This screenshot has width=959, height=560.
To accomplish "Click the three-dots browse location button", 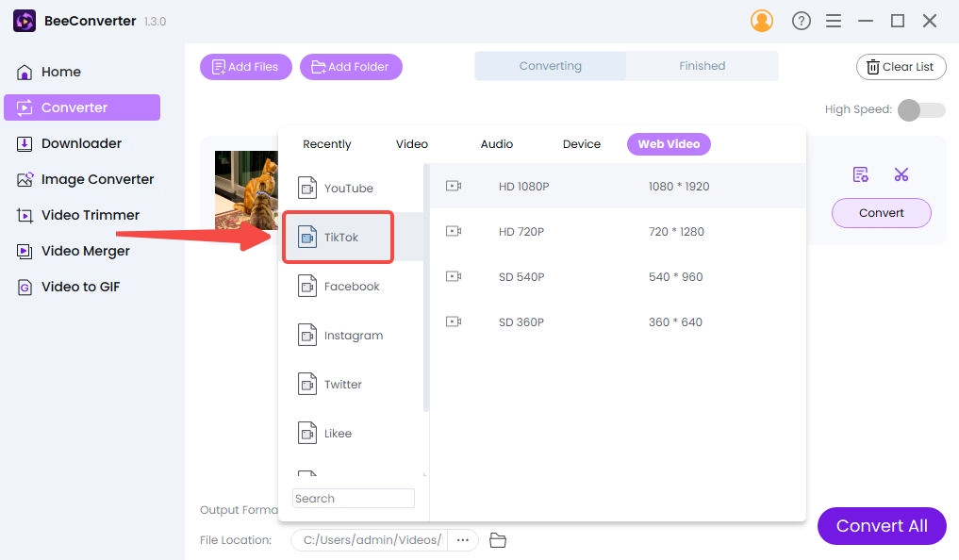I will pyautogui.click(x=462, y=540).
